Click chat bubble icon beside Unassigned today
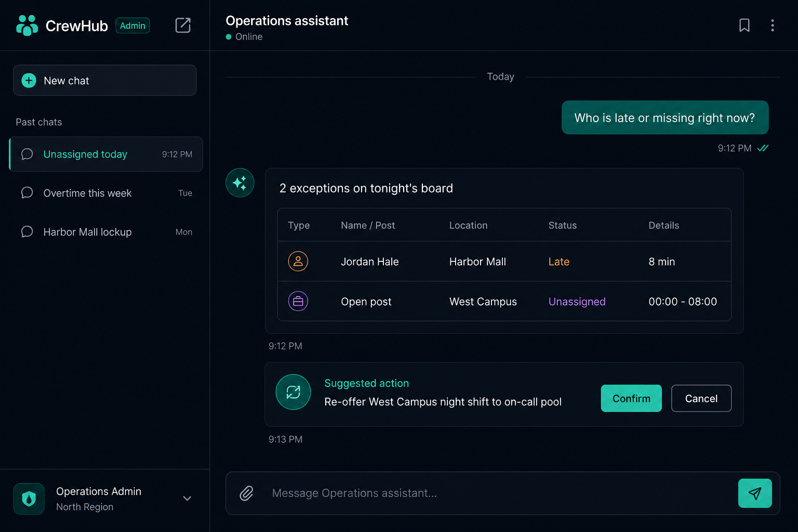 coord(27,154)
